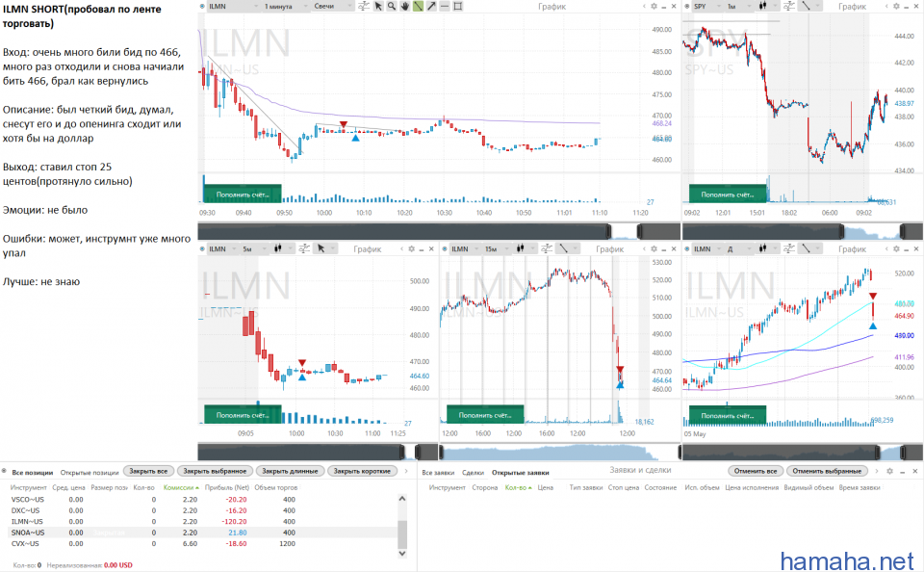Sort orders by the 'Кол-во' column header

coord(518,487)
